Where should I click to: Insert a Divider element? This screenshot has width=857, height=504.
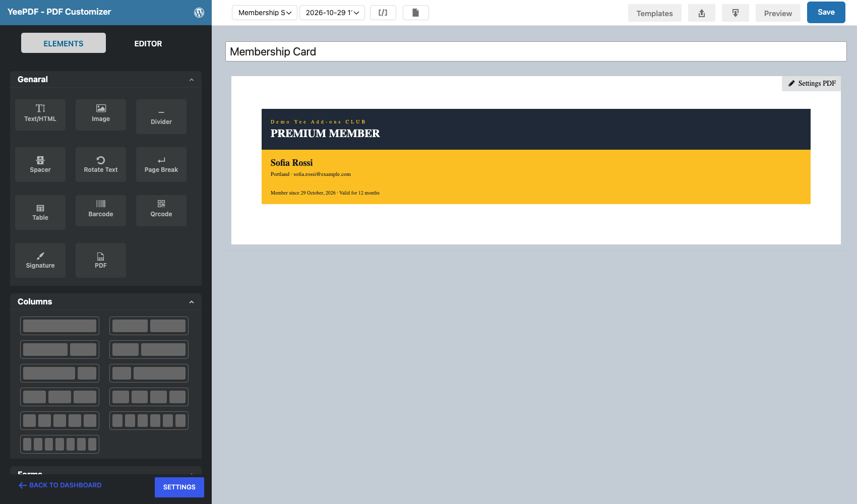coord(161,116)
